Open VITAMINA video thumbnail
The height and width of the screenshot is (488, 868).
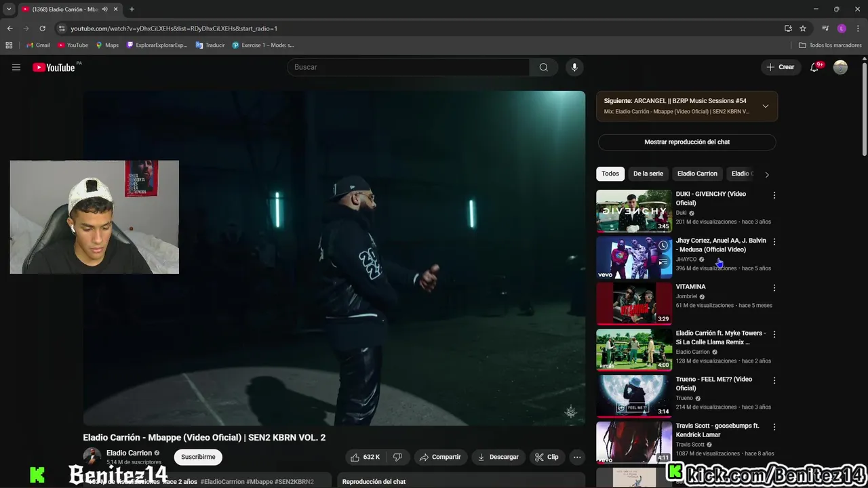pos(634,304)
